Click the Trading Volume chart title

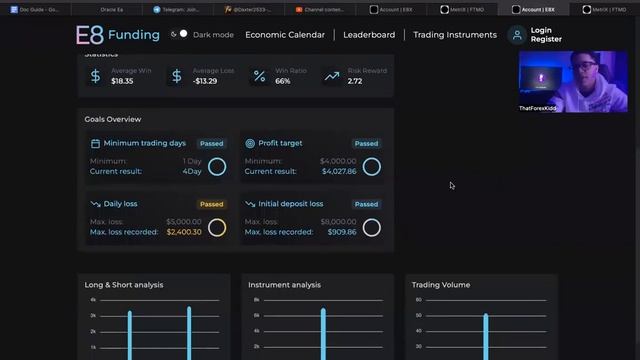[x=441, y=285]
